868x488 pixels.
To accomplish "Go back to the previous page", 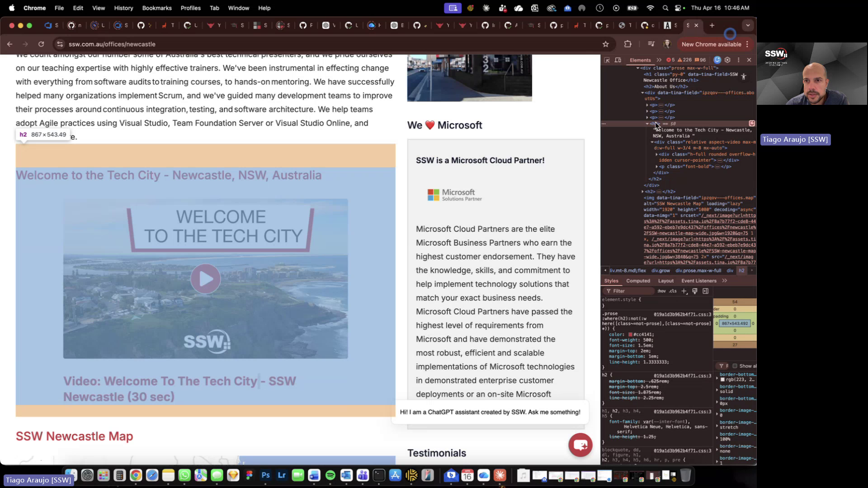I will 10,44.
